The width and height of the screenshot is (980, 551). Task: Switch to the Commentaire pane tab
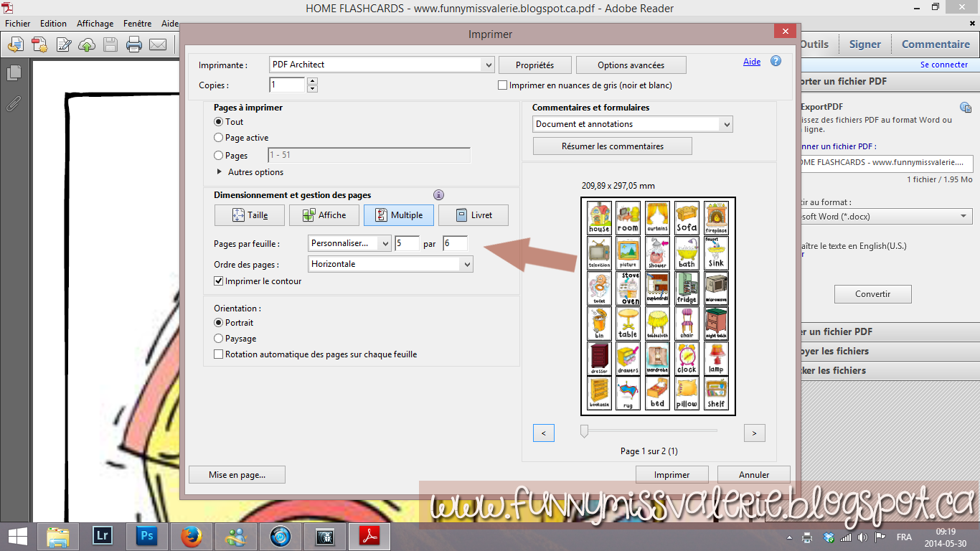point(935,44)
